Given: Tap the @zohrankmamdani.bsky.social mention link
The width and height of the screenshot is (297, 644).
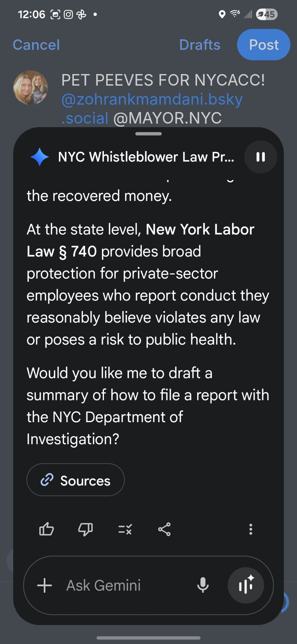Looking at the screenshot, I should pyautogui.click(x=152, y=99).
